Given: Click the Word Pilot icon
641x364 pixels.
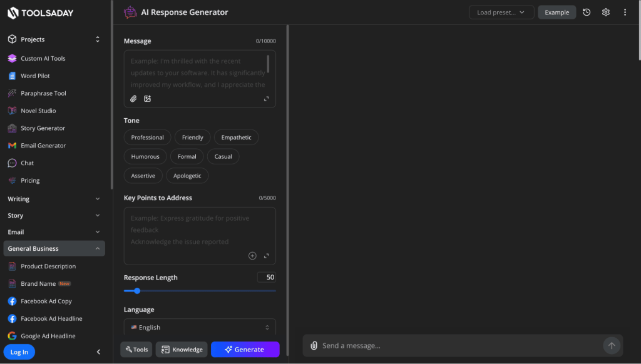Looking at the screenshot, I should [13, 76].
